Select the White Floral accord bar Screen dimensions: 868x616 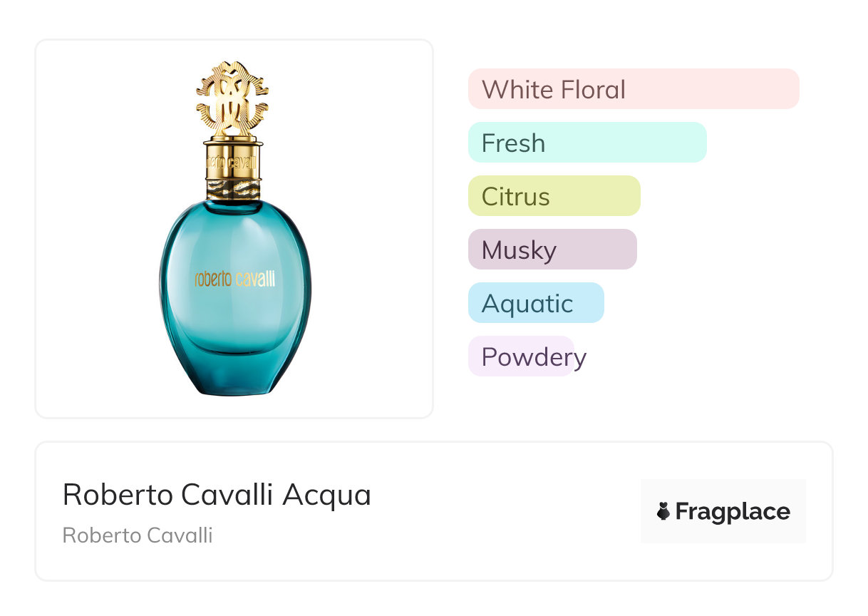tap(633, 89)
